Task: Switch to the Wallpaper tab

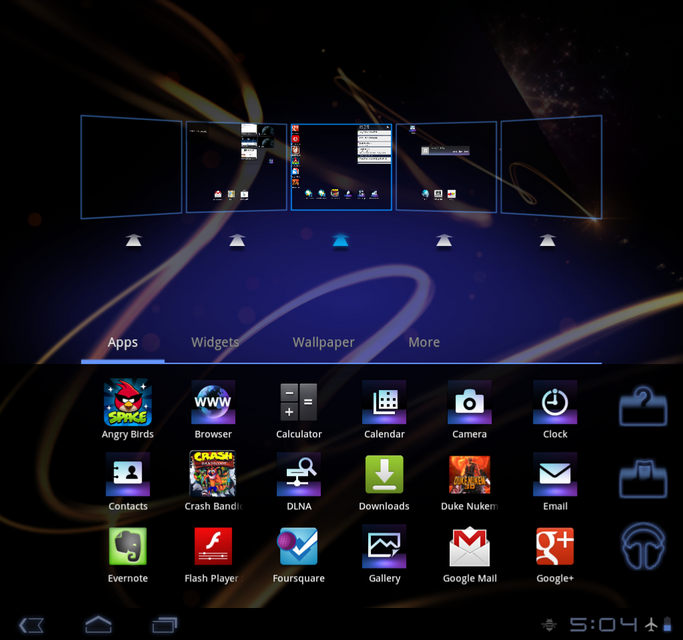Action: tap(324, 342)
